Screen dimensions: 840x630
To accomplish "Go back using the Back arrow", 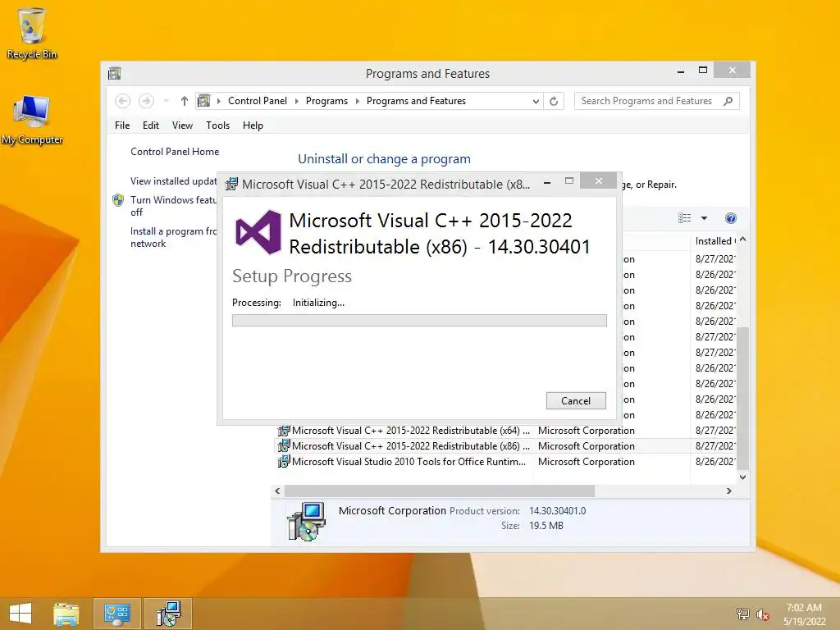I will click(123, 101).
